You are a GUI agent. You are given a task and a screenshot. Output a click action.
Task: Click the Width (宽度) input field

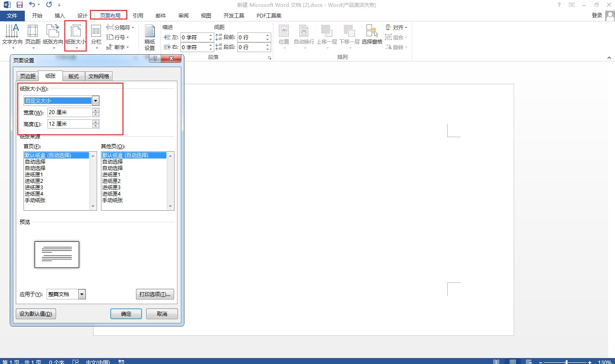tap(70, 112)
